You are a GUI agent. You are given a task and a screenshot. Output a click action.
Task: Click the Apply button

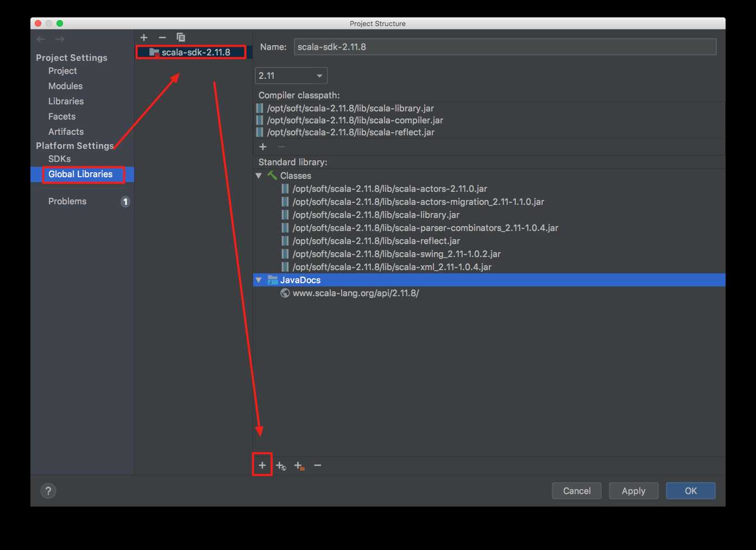[634, 491]
